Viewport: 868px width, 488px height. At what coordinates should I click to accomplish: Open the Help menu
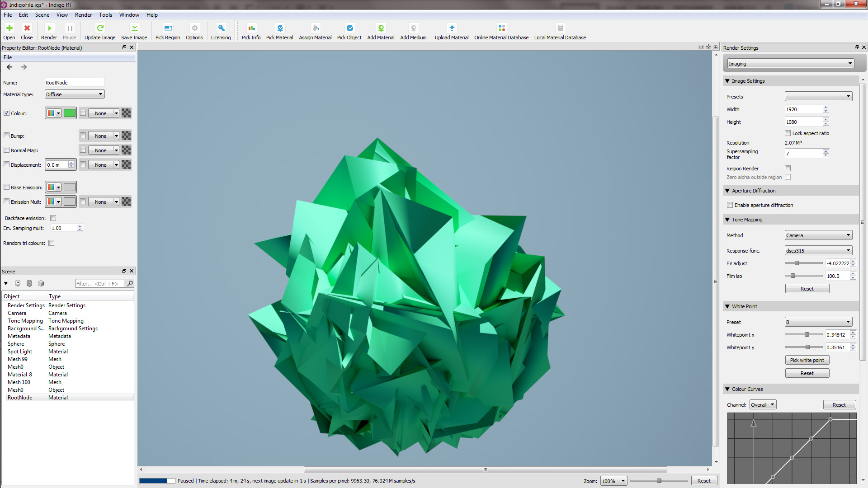pyautogui.click(x=152, y=15)
